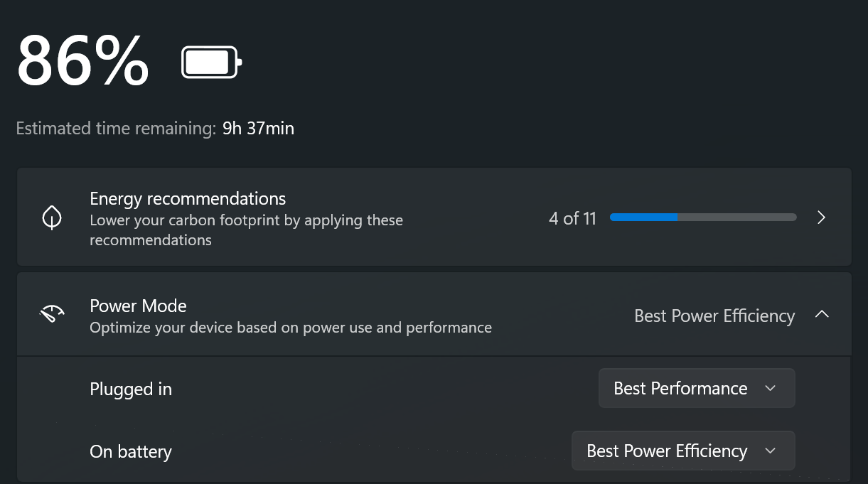This screenshot has height=484, width=868.
Task: Open the Plugged in power mode dropdown
Action: pos(696,388)
